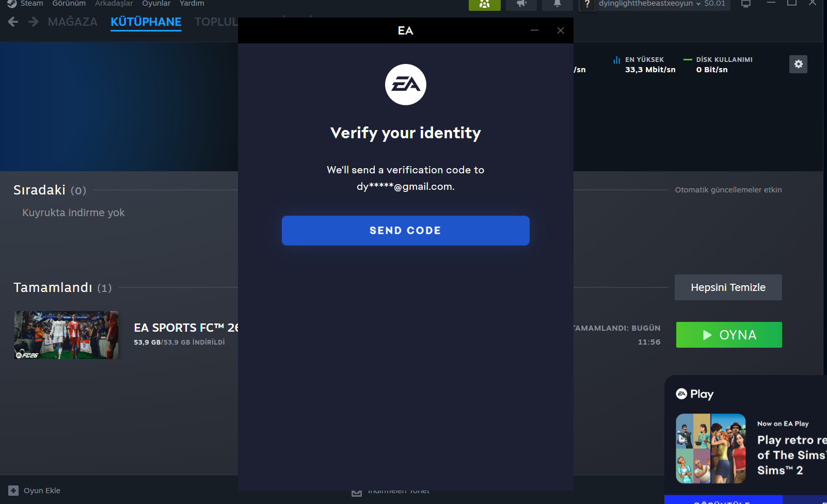Select the EA SPORTS FC™ 26 title
Viewport: 827px width, 504px height.
point(186,328)
